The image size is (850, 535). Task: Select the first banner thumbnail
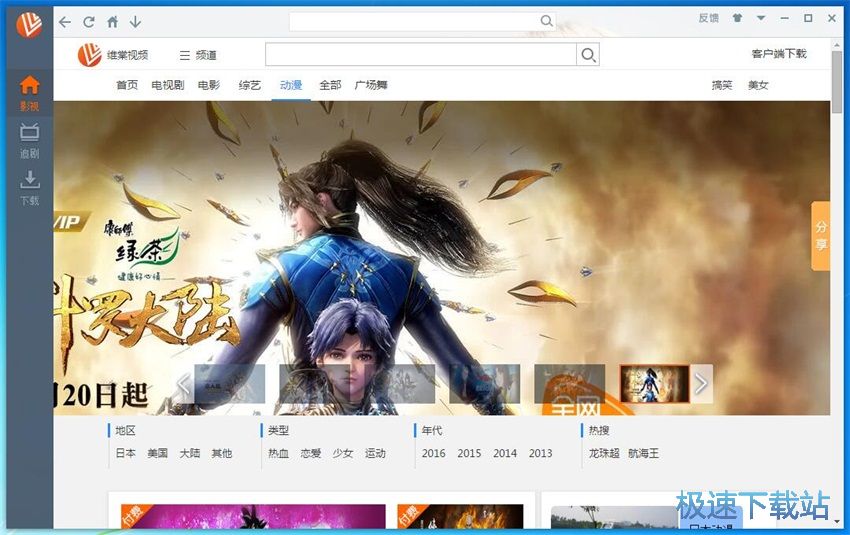[230, 384]
